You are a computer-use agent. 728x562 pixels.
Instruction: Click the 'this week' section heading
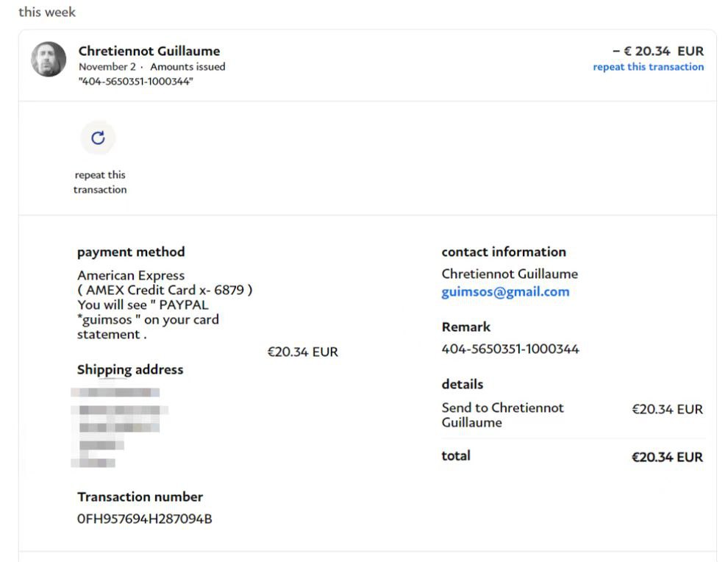pos(47,13)
